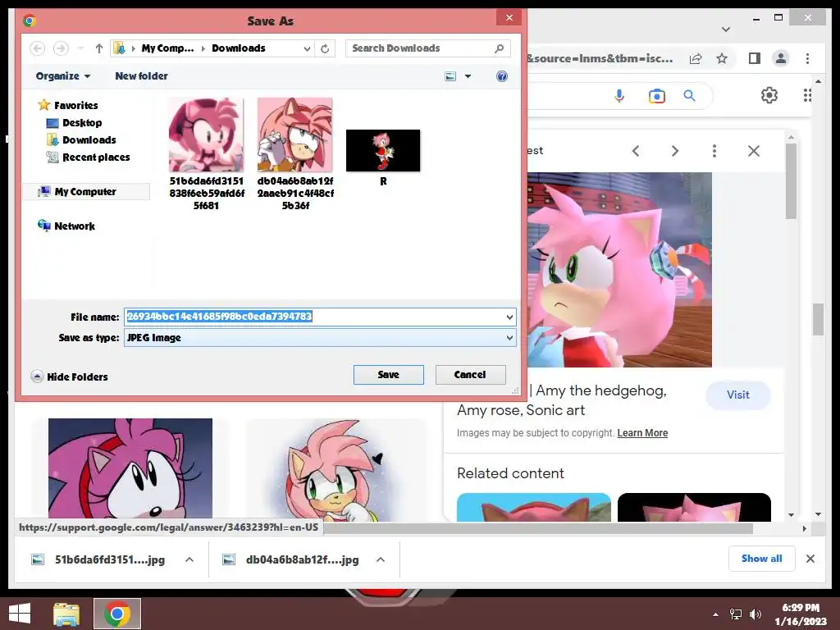Open Google quick settings gear
The height and width of the screenshot is (630, 840).
769,95
